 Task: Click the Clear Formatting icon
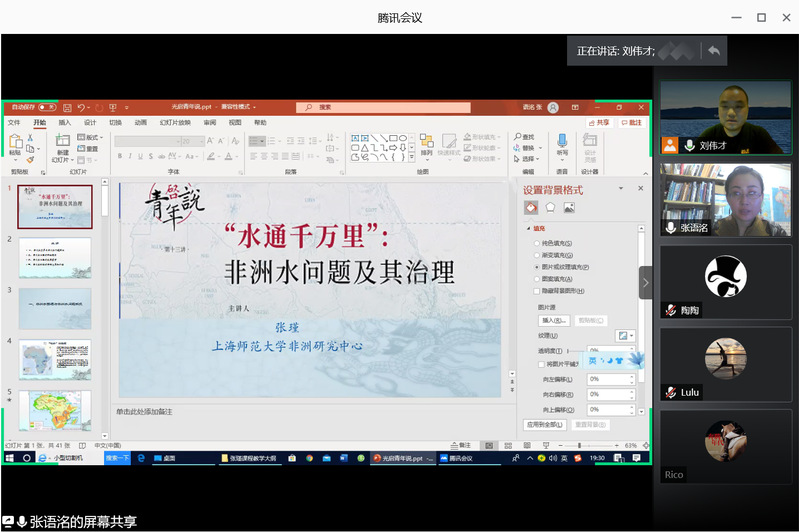(x=235, y=141)
